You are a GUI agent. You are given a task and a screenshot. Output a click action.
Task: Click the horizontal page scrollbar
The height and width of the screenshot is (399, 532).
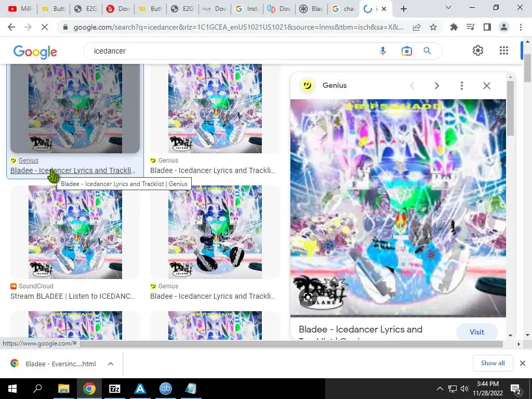tap(290, 344)
